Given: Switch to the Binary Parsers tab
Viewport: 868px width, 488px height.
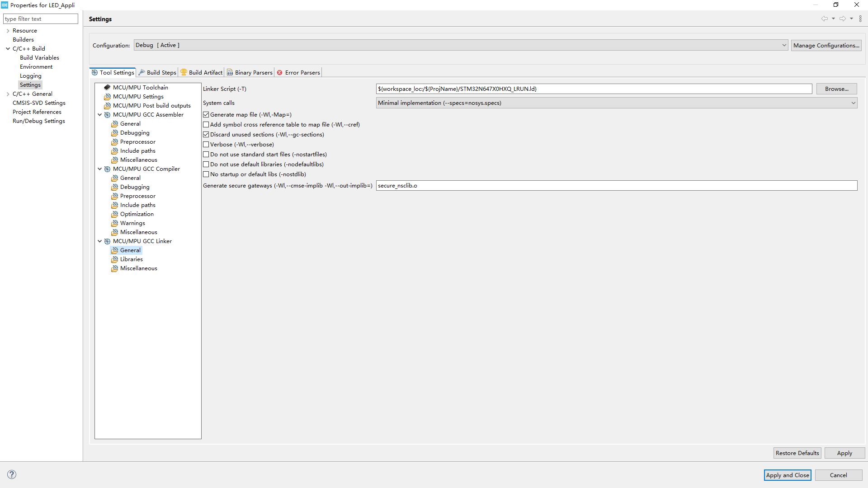Looking at the screenshot, I should [250, 72].
